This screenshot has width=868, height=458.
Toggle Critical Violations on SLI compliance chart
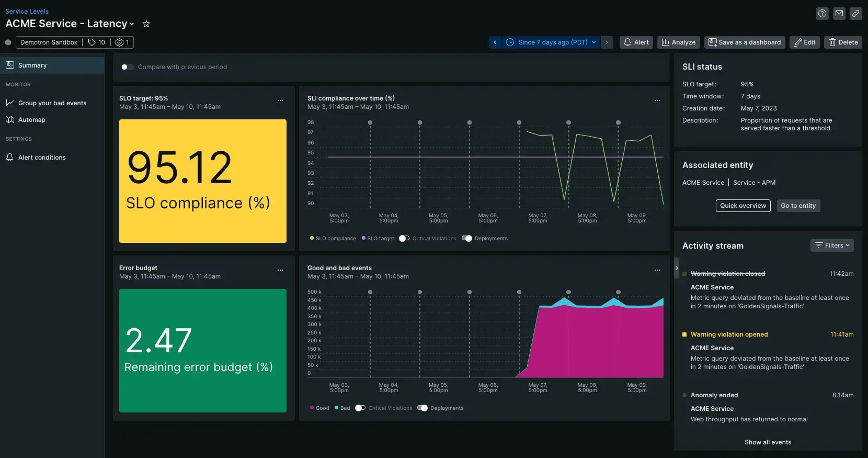click(x=404, y=239)
